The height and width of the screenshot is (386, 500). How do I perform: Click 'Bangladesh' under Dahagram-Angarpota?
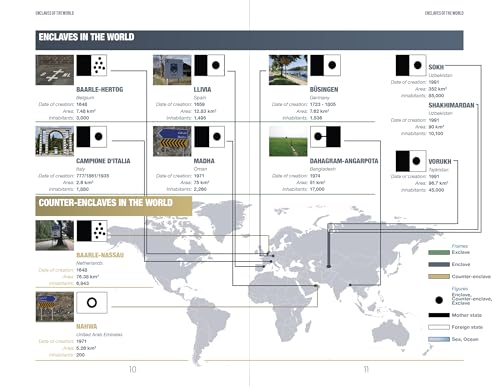pos(323,169)
